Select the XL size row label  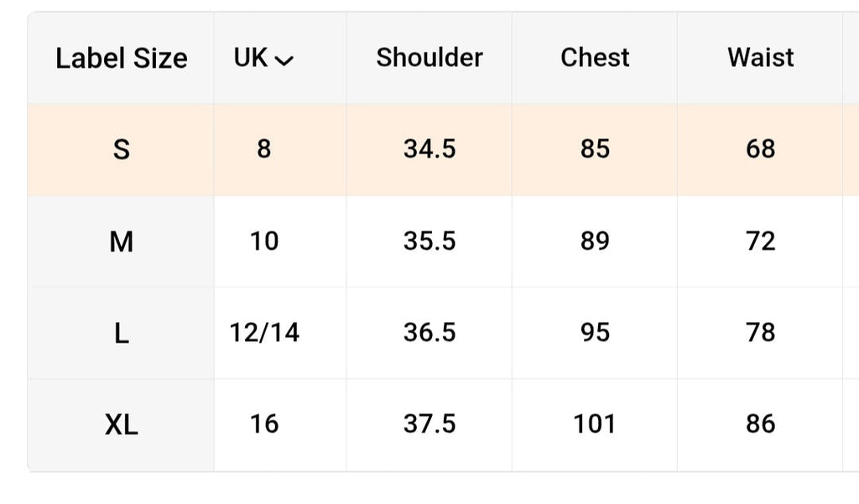point(121,424)
